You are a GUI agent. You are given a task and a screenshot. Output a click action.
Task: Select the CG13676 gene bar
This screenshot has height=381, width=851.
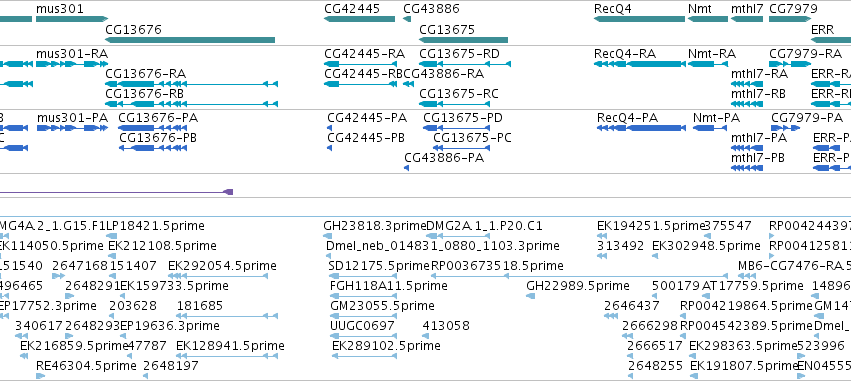tap(190, 40)
